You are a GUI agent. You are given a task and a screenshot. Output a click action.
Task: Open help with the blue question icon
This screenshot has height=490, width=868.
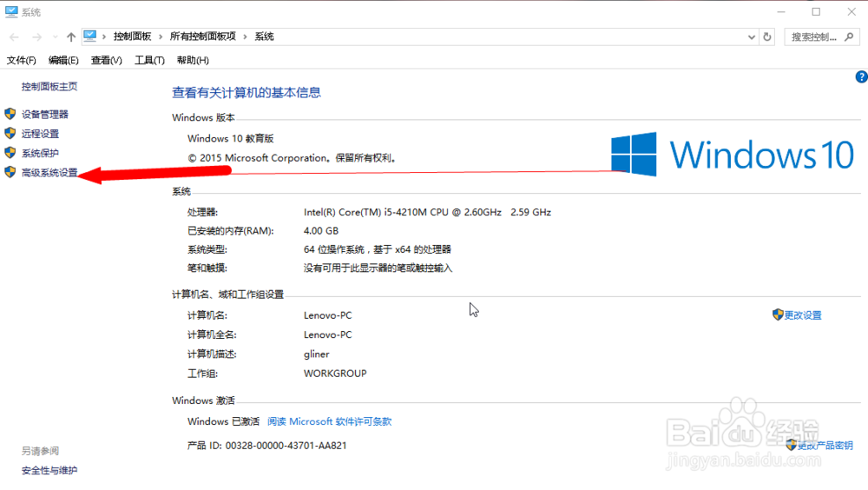pos(861,77)
